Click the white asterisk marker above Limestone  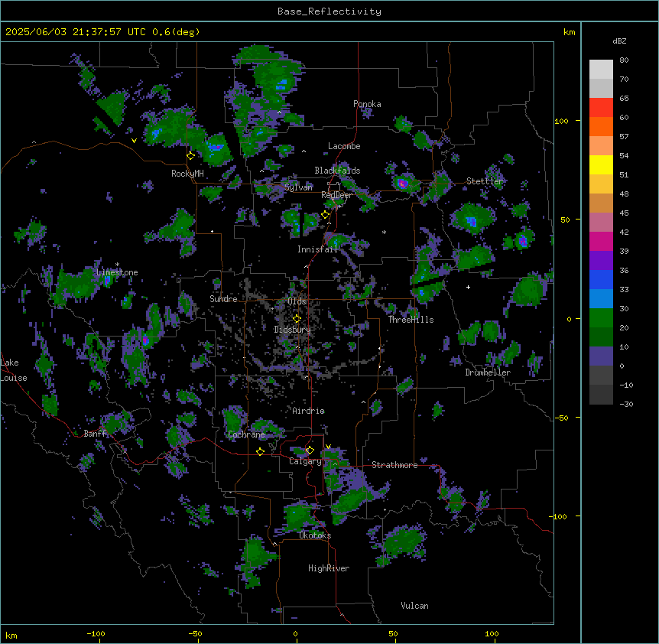pyautogui.click(x=117, y=265)
